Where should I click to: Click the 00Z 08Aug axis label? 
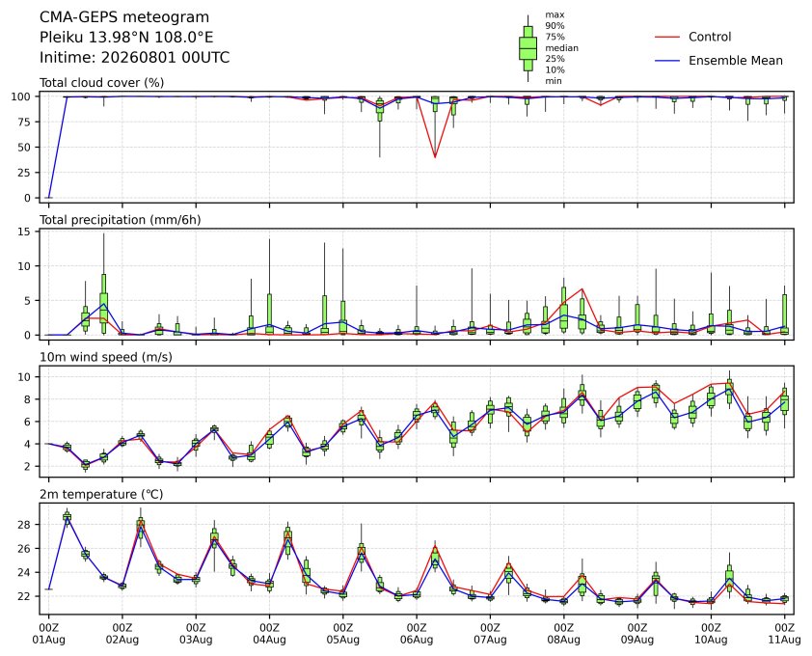pos(563,633)
